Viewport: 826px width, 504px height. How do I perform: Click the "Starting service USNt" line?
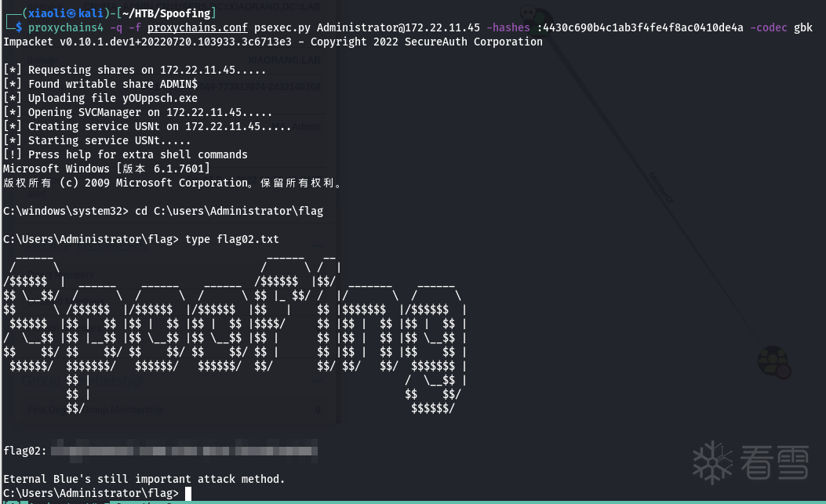pyautogui.click(x=97, y=140)
